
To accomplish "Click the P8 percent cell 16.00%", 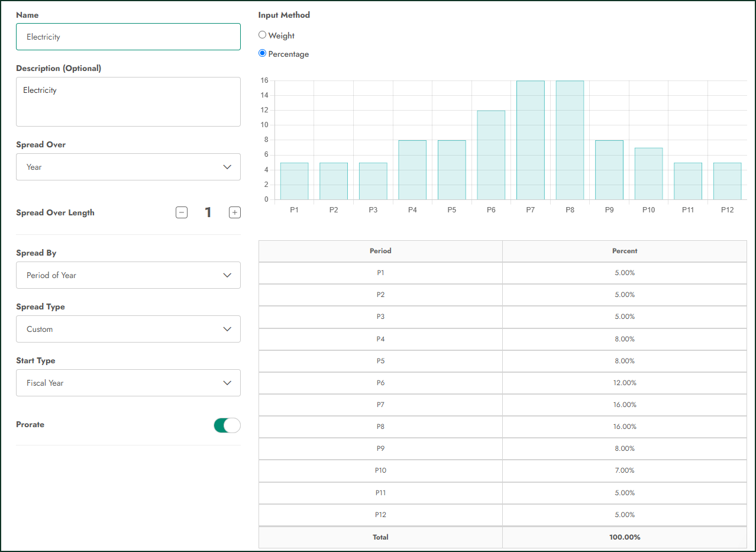I will (x=625, y=427).
